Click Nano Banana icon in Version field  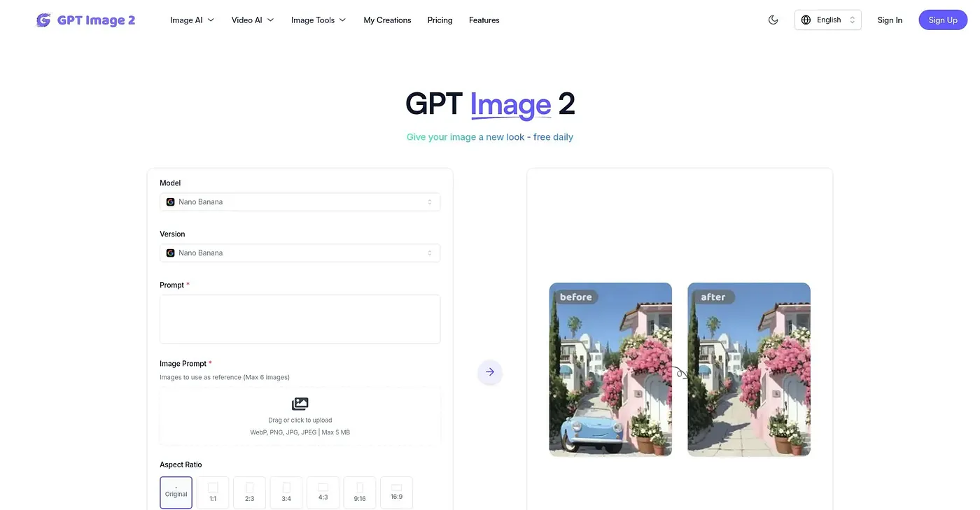(170, 253)
